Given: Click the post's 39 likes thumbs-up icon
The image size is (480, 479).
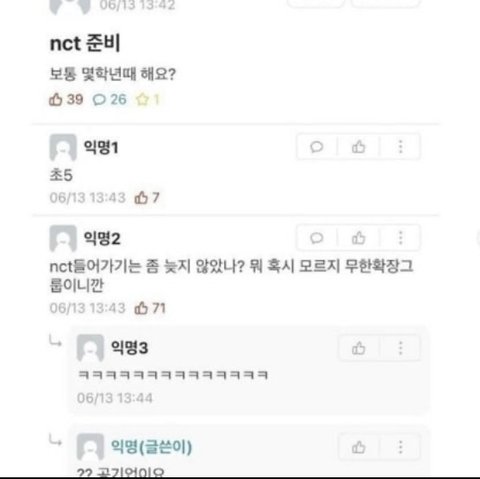Looking at the screenshot, I should coord(56,99).
